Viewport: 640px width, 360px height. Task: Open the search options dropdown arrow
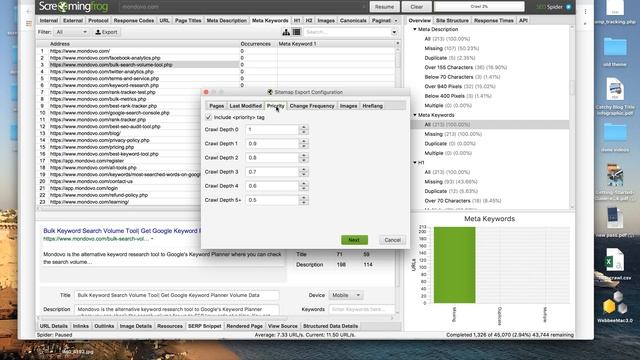394,32
